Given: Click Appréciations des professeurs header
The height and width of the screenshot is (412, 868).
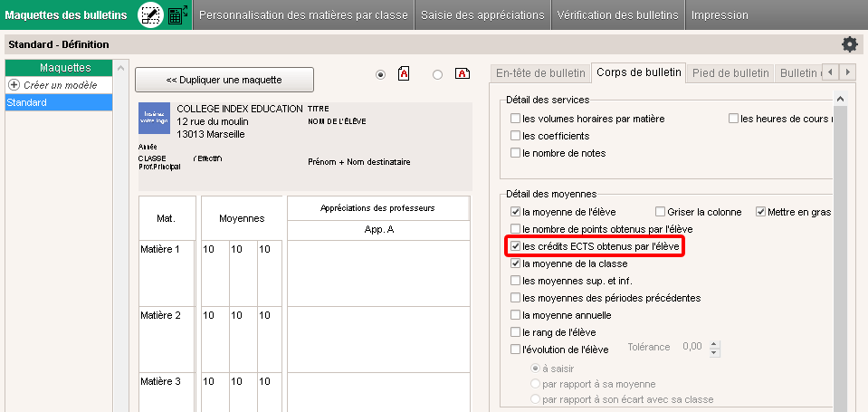Looking at the screenshot, I should point(378,208).
